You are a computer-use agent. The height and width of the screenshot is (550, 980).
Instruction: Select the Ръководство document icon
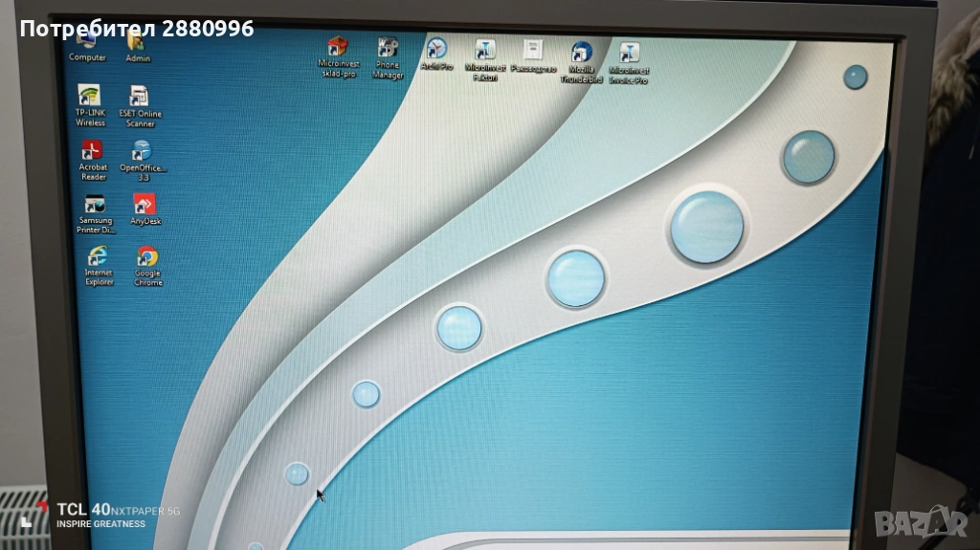(533, 50)
